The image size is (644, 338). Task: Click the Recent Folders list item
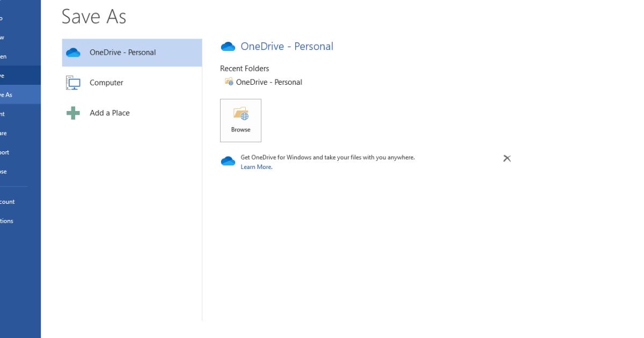244,68
